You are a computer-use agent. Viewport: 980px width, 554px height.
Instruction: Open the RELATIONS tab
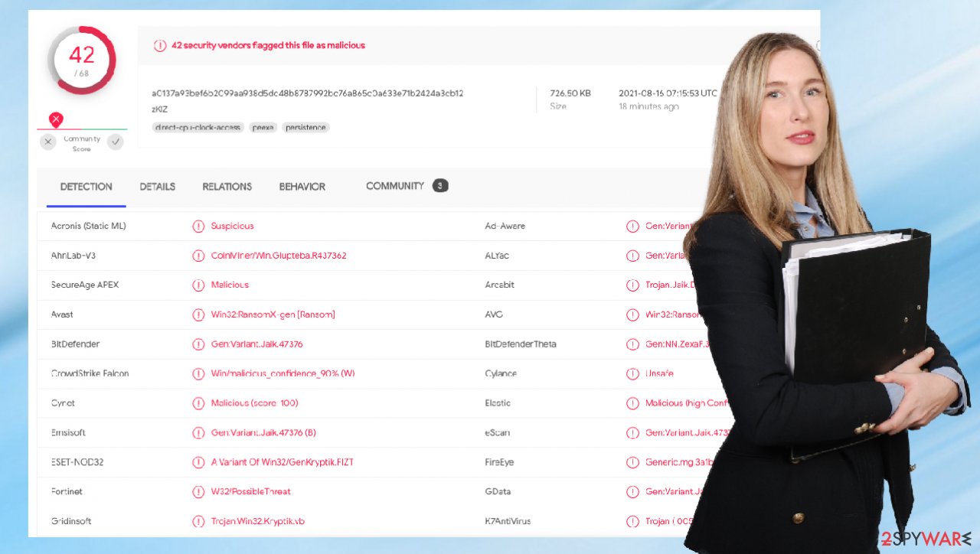pos(227,187)
